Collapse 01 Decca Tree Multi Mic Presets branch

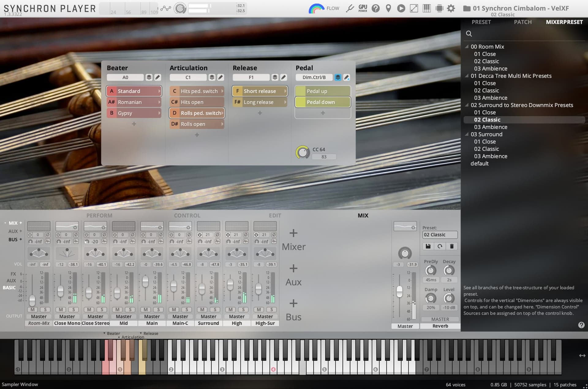coord(467,76)
